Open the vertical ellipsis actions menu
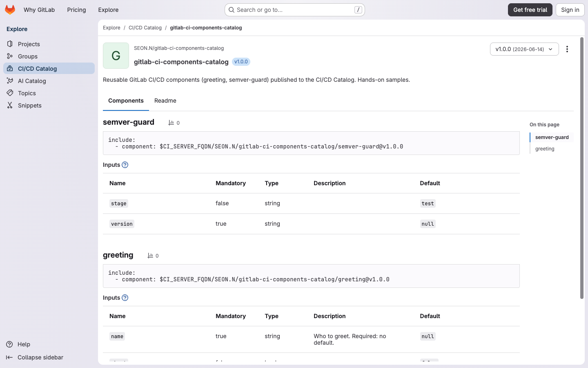This screenshot has width=588, height=368. (567, 49)
